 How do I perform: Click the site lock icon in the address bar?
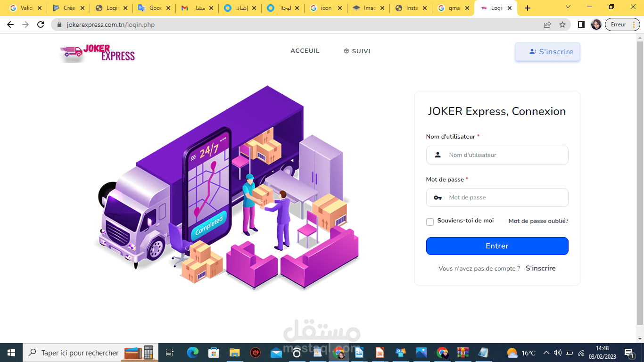(59, 25)
